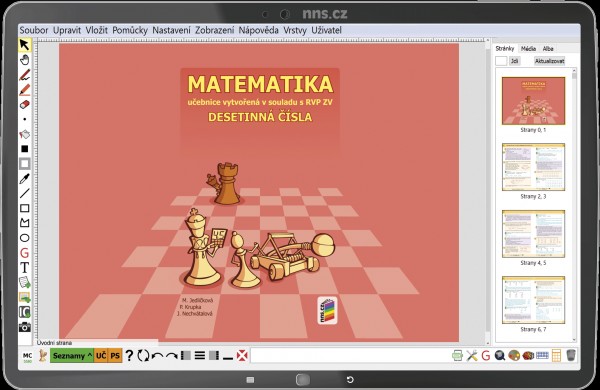Toggle the right panel layout icon
This screenshot has height=390, width=600.
[214, 356]
